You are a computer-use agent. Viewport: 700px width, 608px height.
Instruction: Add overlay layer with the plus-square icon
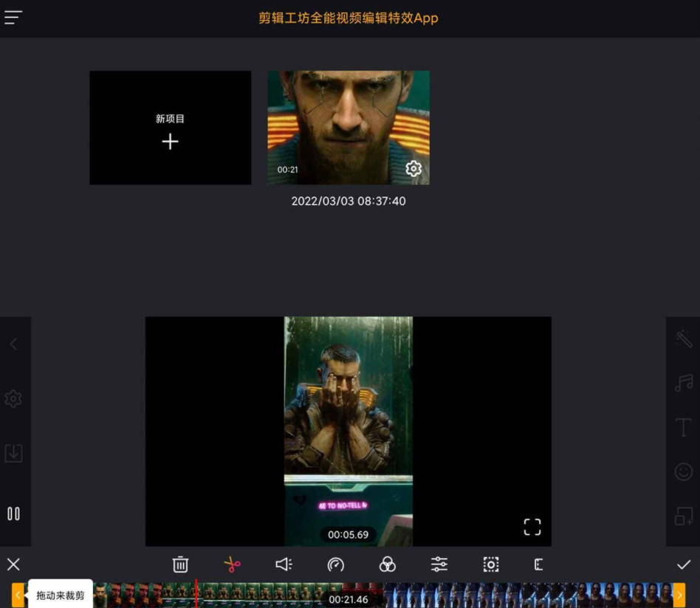coord(684,516)
